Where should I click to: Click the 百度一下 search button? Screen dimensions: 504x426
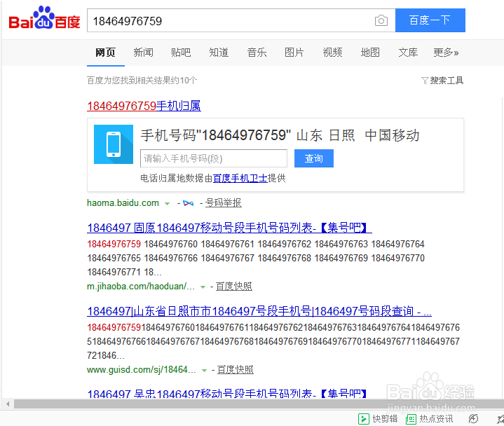(430, 20)
